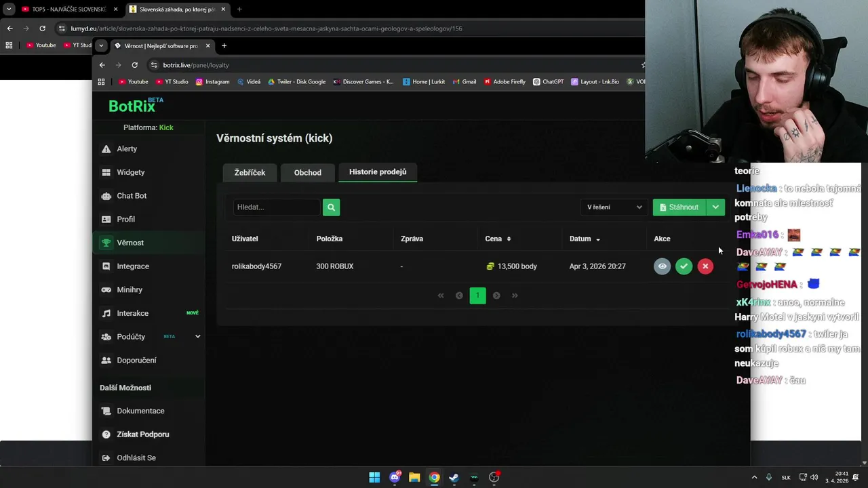Approve the 300 ROBUX order with checkmark
The width and height of the screenshot is (868, 488).
tap(684, 266)
